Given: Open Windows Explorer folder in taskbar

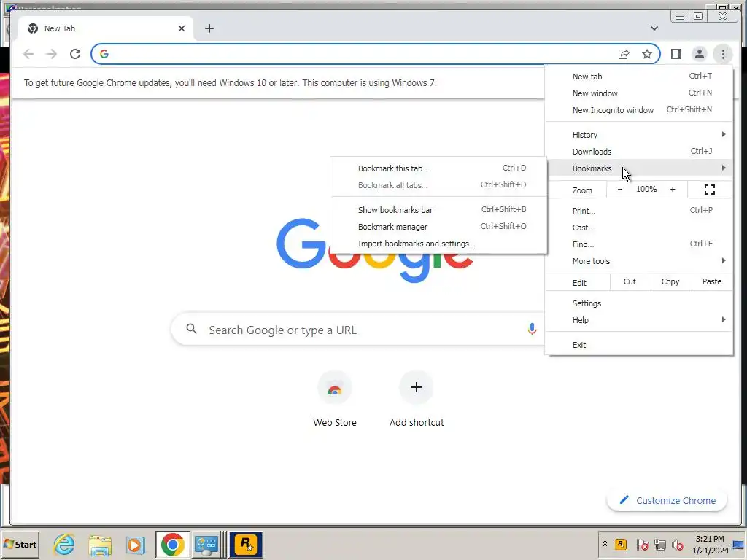Looking at the screenshot, I should (x=100, y=545).
